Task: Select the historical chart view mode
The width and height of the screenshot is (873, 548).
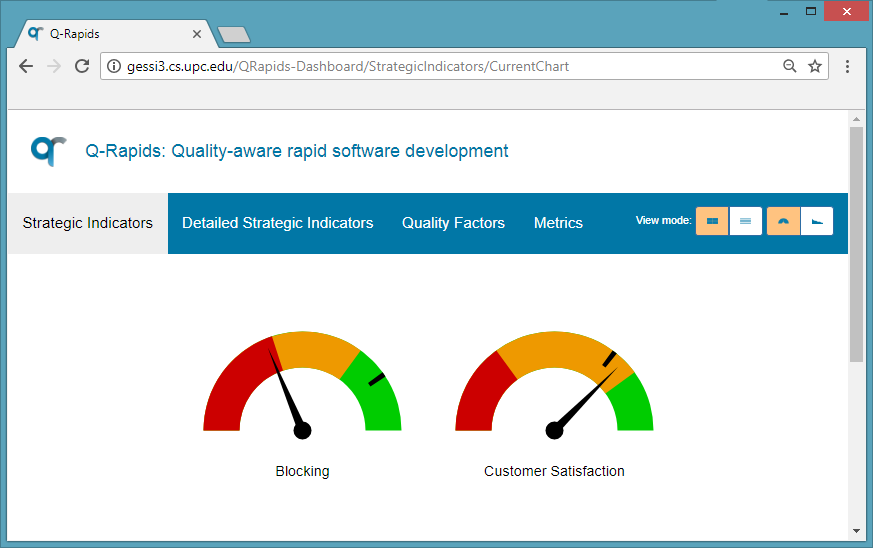Action: tap(817, 221)
